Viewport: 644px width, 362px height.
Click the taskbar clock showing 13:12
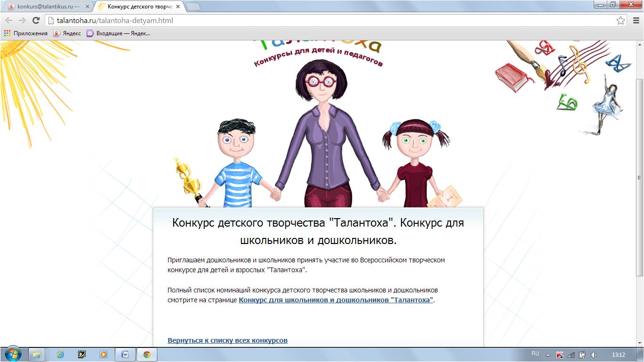[618, 354]
